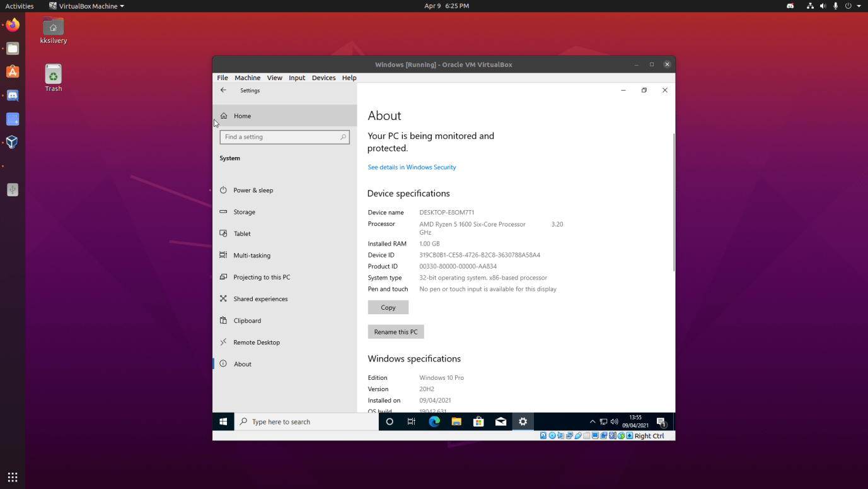Open Ubuntu Software from dock
Screen dimensions: 868x489
click(x=13, y=72)
